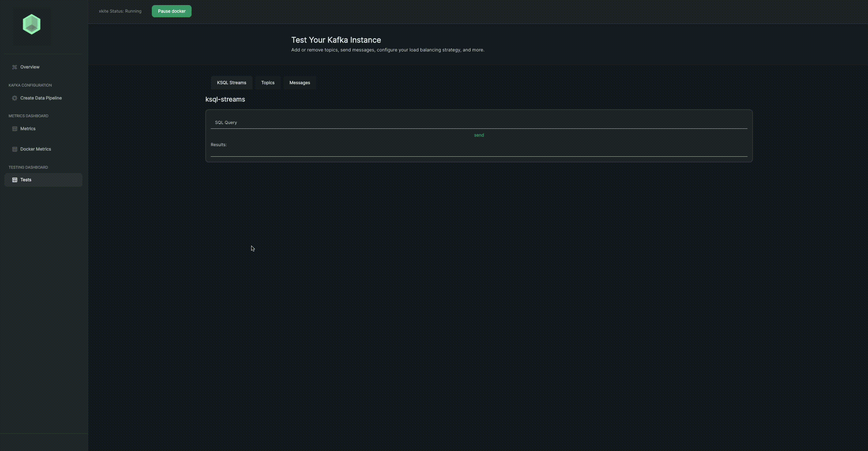Open the Docker Metrics label
Image resolution: width=868 pixels, height=451 pixels.
[36, 149]
